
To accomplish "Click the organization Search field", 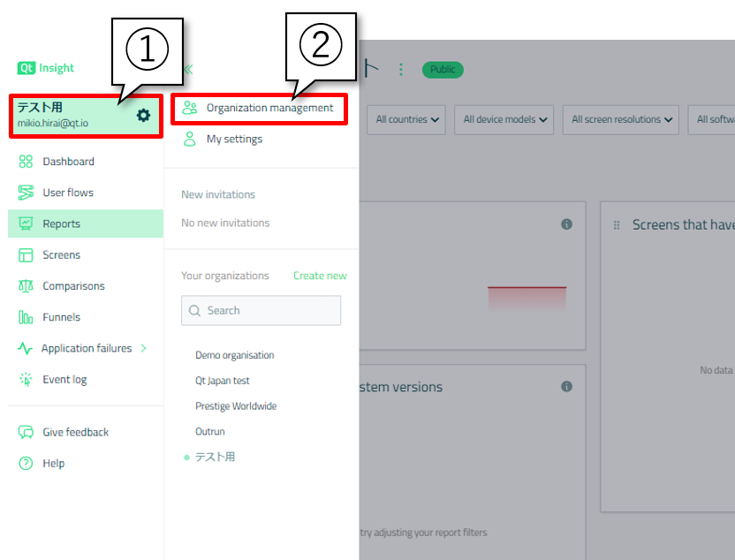I will tap(261, 311).
